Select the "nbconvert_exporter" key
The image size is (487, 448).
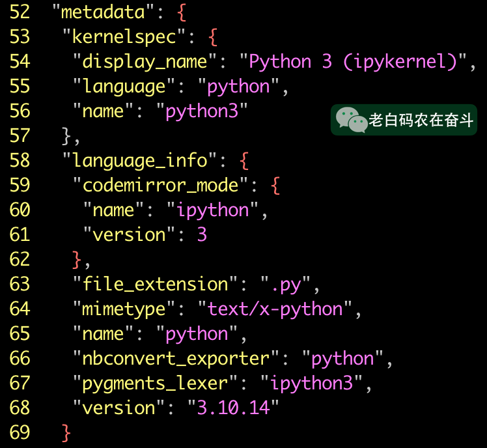click(x=176, y=359)
